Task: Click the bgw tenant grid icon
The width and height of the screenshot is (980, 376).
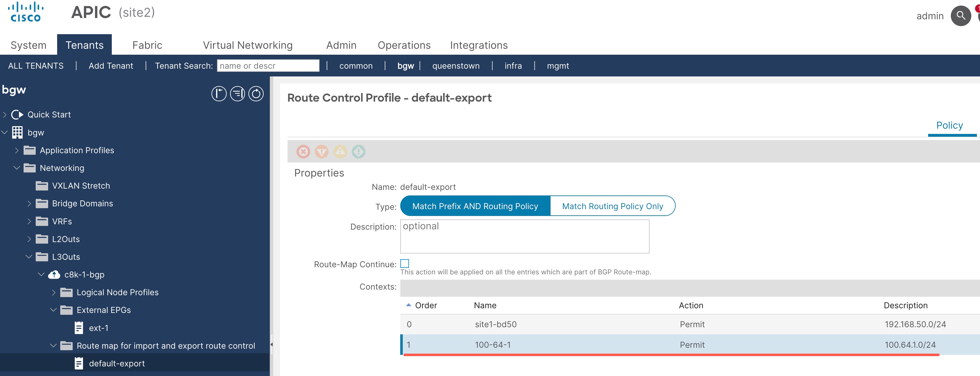Action: point(17,132)
